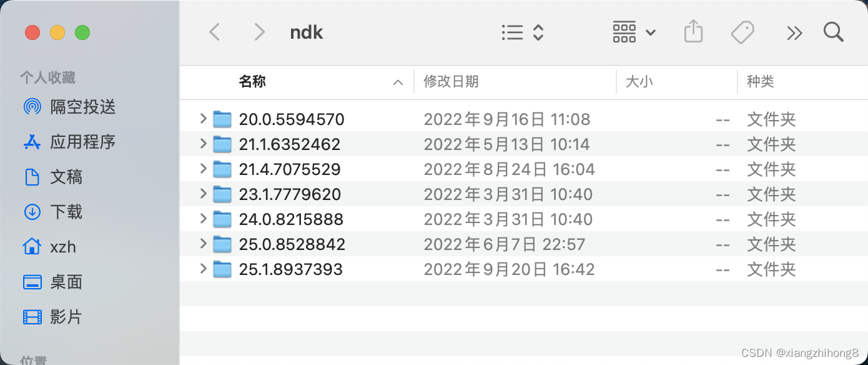This screenshot has width=868, height=365.
Task: Click the more toolbar items chevron (>>)
Action: (x=794, y=32)
